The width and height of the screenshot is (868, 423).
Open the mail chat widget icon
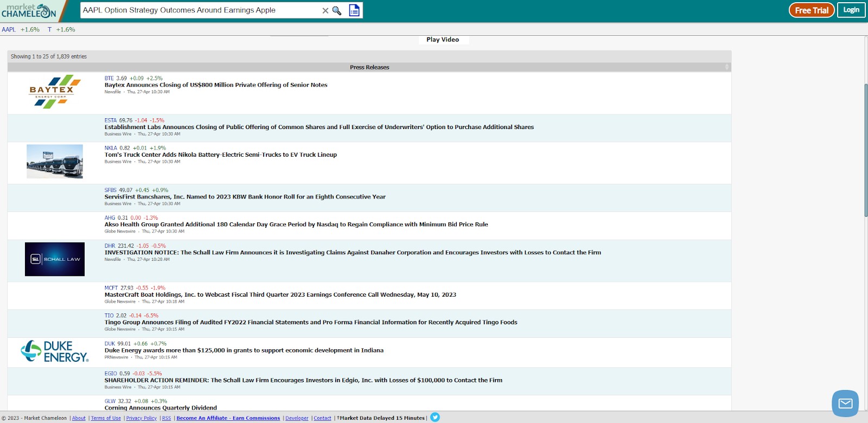pos(845,403)
